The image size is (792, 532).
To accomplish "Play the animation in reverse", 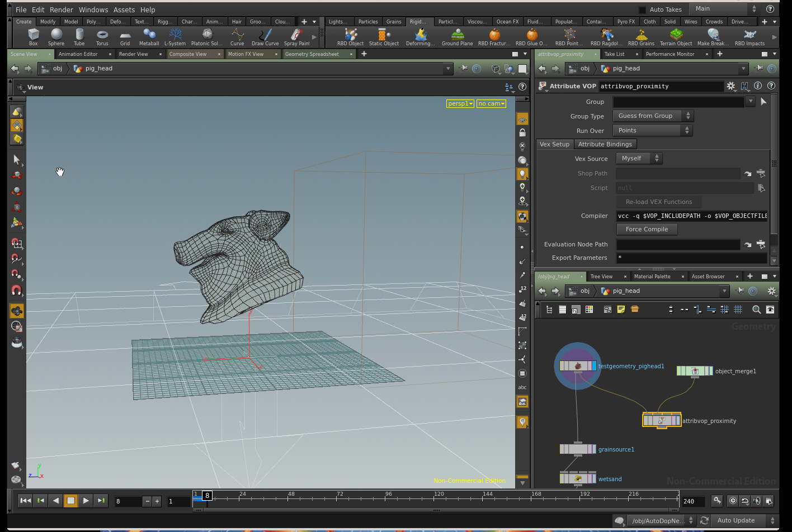I will coord(55,501).
